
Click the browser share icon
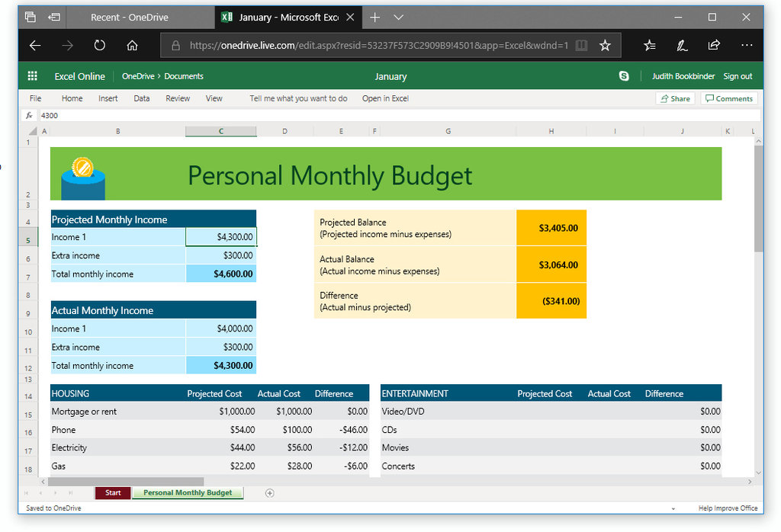714,45
